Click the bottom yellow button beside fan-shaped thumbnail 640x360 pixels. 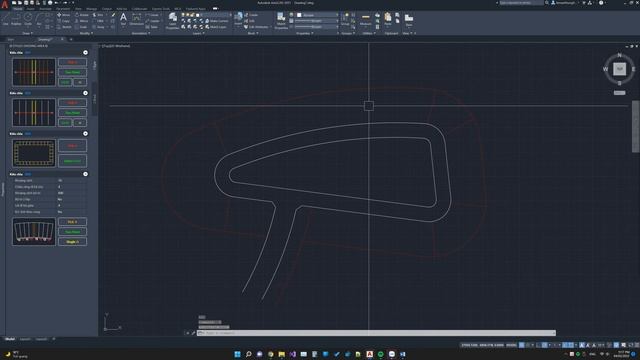click(x=72, y=242)
